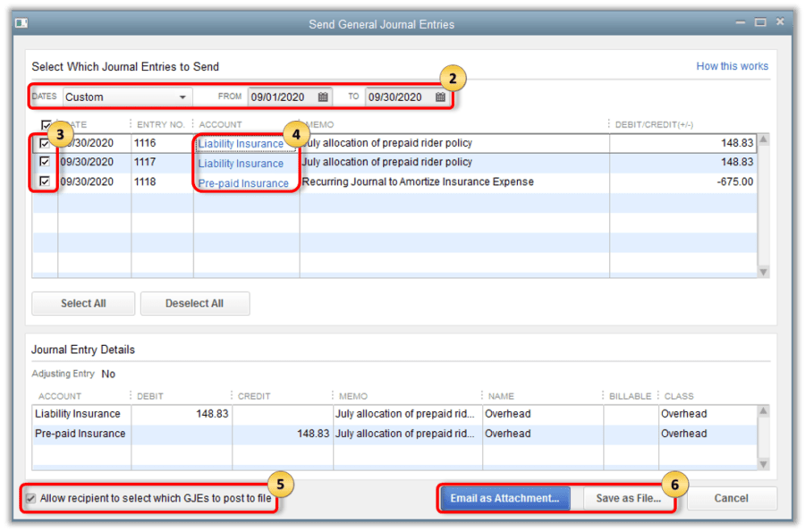Click the application icon in the title bar

[21, 22]
